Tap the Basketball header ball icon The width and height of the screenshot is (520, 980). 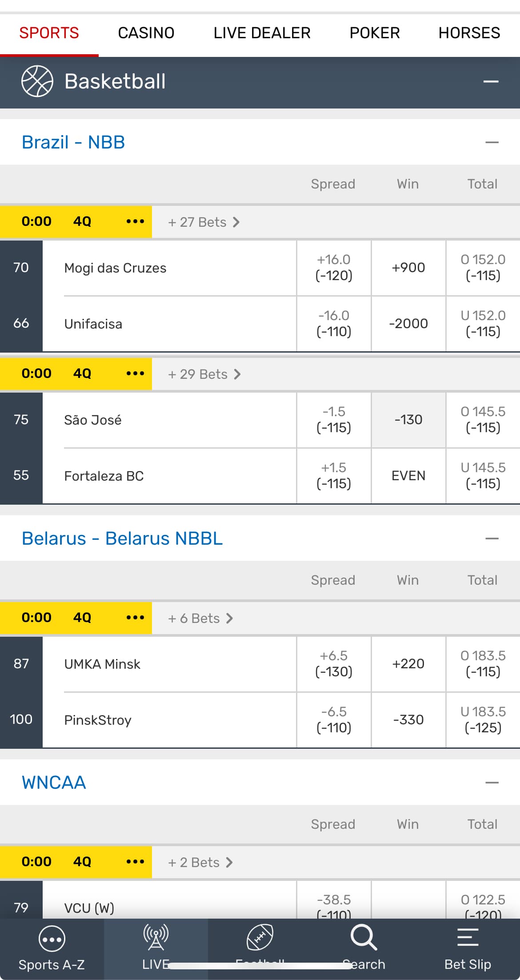coord(37,81)
